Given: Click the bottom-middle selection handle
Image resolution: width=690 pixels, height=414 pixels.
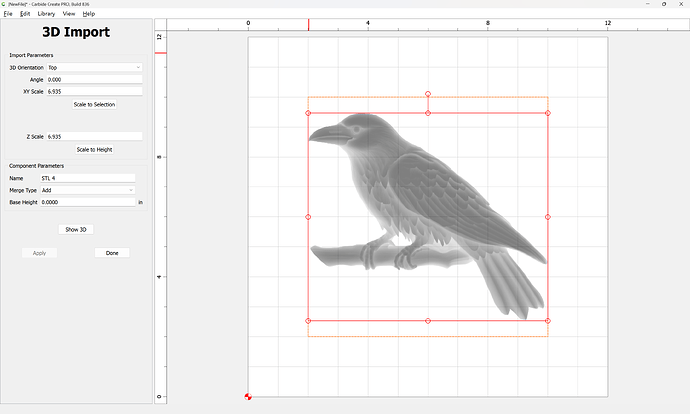Looking at the screenshot, I should pos(428,321).
